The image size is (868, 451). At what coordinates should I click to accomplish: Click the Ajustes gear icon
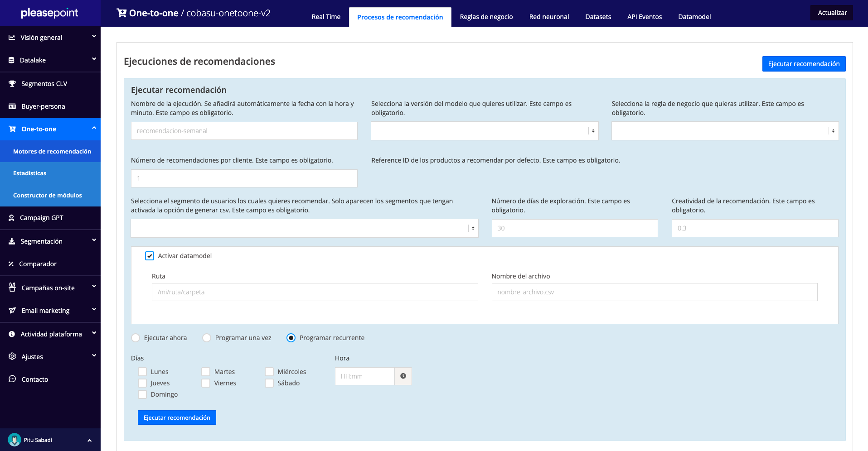tap(12, 356)
